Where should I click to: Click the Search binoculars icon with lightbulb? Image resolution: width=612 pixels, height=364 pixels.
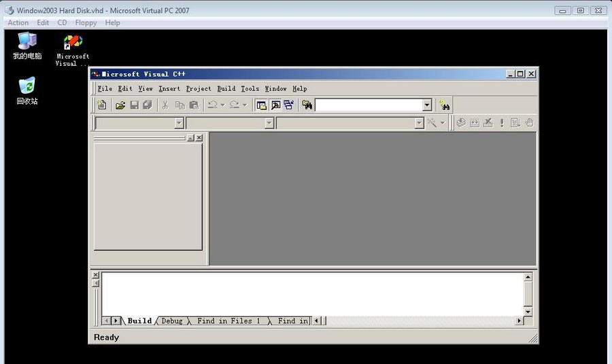[444, 105]
